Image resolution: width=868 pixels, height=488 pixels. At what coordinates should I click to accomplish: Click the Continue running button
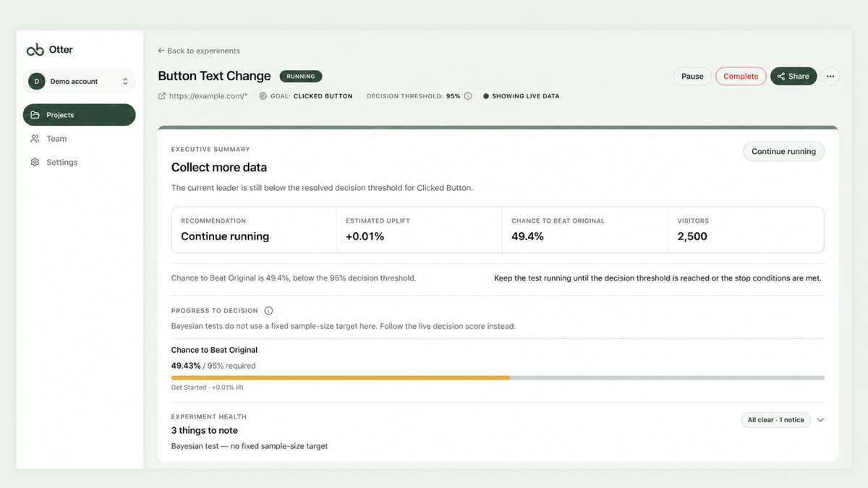(783, 151)
